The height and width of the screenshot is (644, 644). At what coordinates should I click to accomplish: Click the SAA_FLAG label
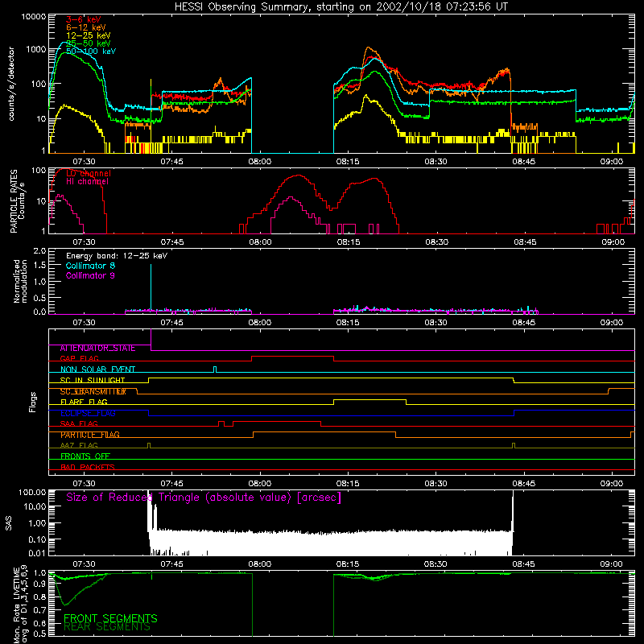[x=79, y=424]
